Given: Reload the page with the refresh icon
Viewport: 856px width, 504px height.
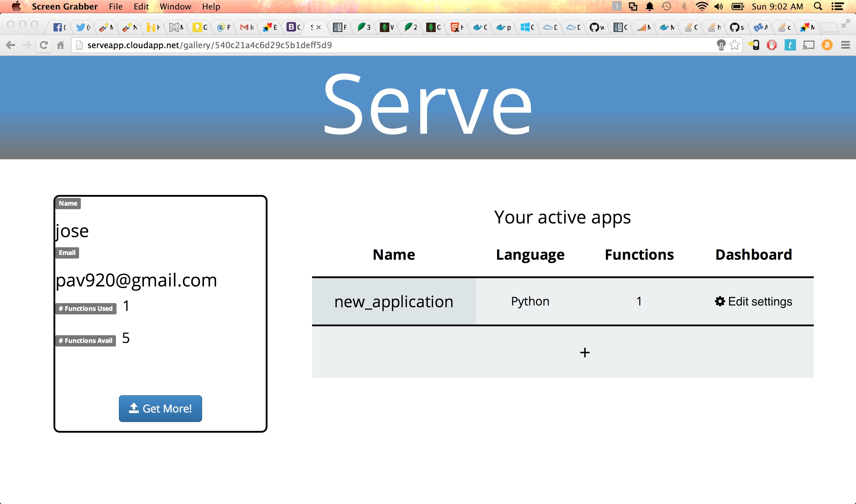Looking at the screenshot, I should click(43, 45).
